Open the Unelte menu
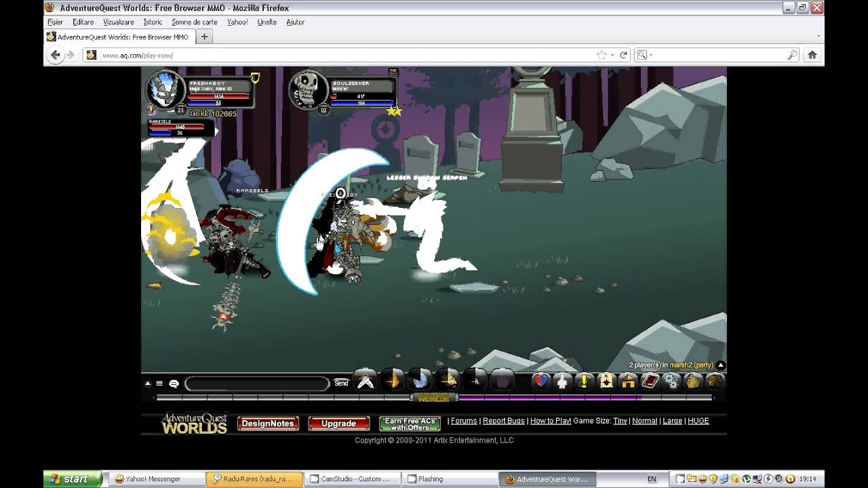Screen dimensions: 868x488 click(x=267, y=22)
